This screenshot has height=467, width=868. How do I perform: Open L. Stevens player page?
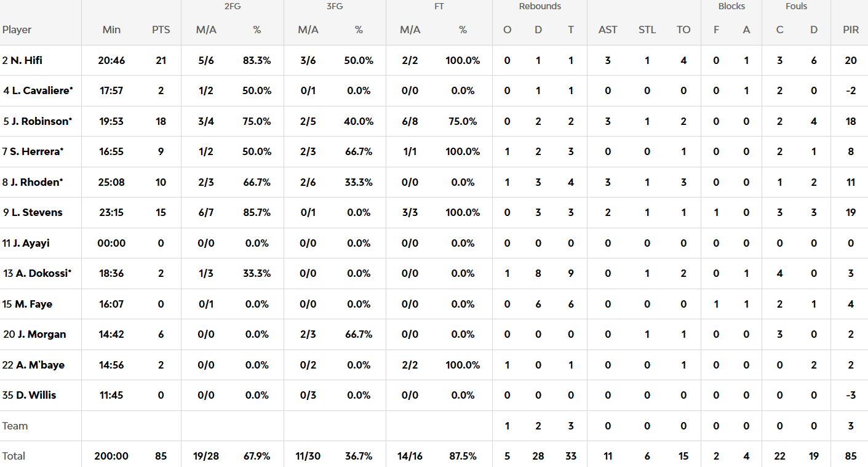(37, 212)
